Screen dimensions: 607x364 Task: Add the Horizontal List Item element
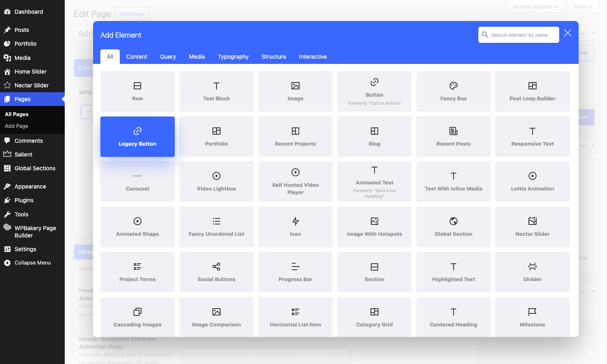295,317
